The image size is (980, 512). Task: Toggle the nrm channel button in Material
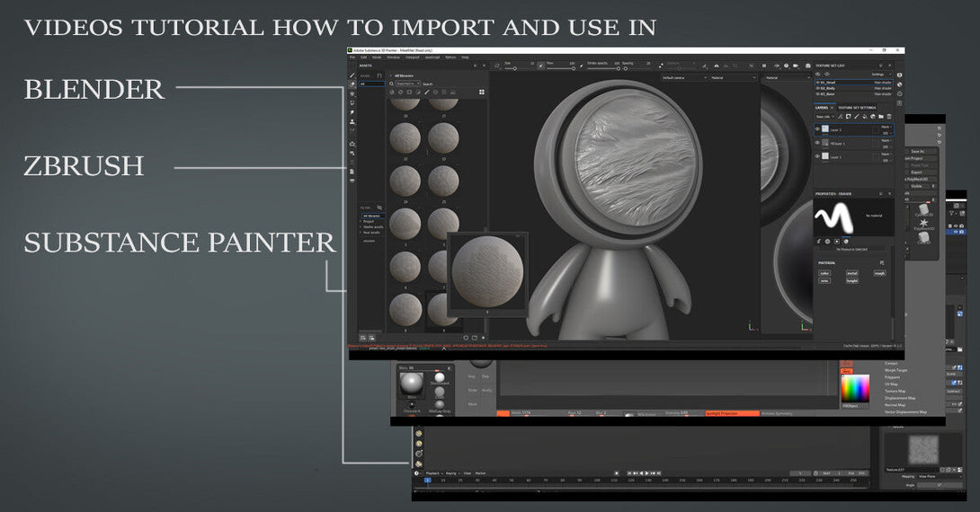[x=825, y=281]
